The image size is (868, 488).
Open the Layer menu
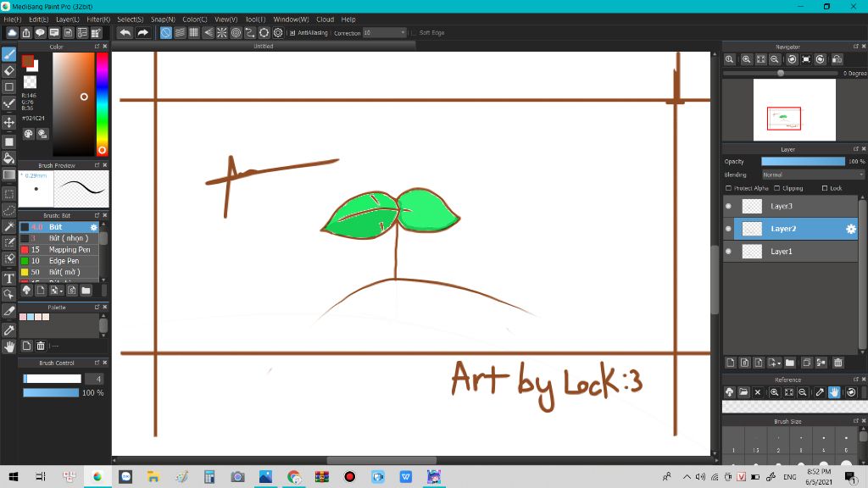(x=68, y=19)
